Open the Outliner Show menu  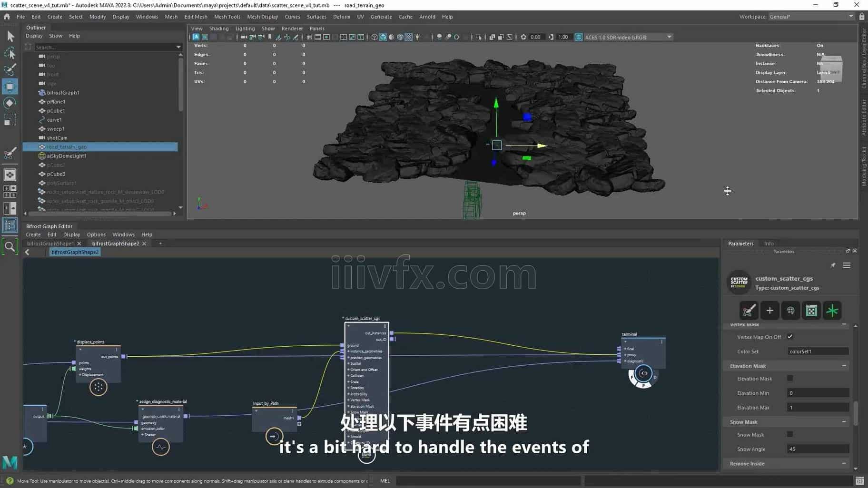click(56, 36)
